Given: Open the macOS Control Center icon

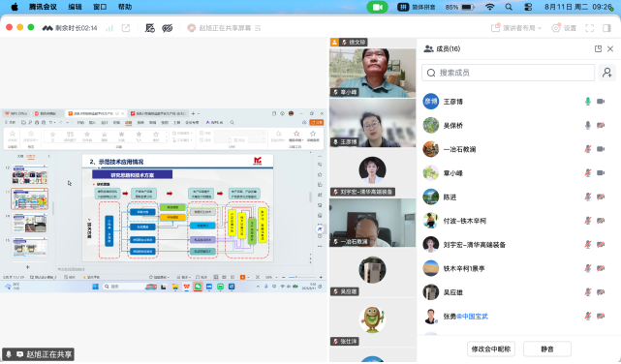Looking at the screenshot, I should 528,7.
